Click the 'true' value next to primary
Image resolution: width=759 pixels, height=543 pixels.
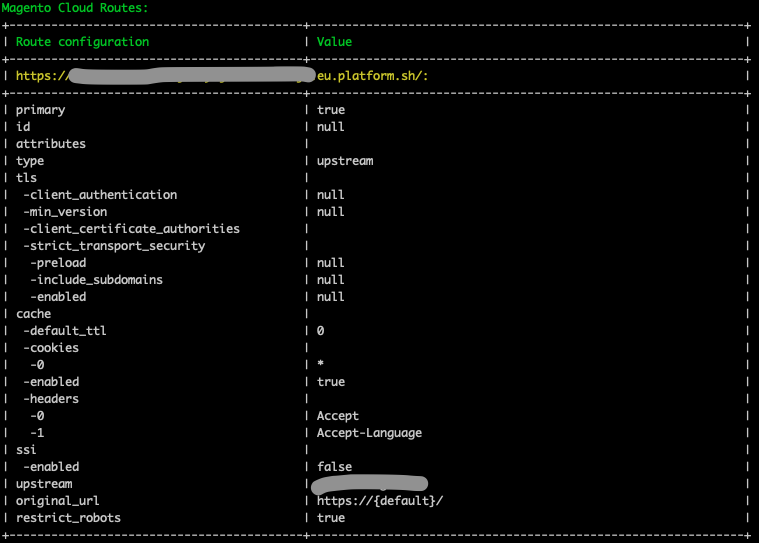tap(331, 110)
